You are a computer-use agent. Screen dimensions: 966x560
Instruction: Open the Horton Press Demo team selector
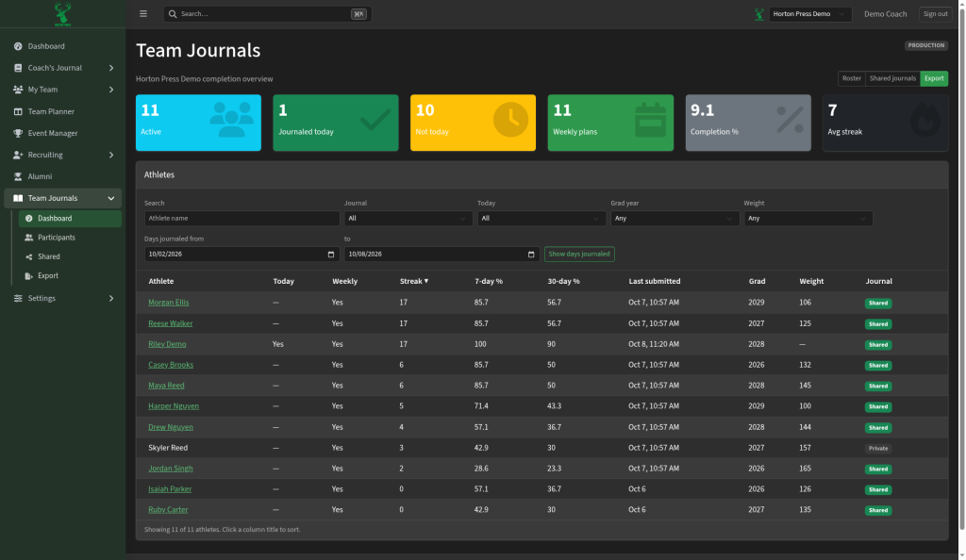pos(810,14)
